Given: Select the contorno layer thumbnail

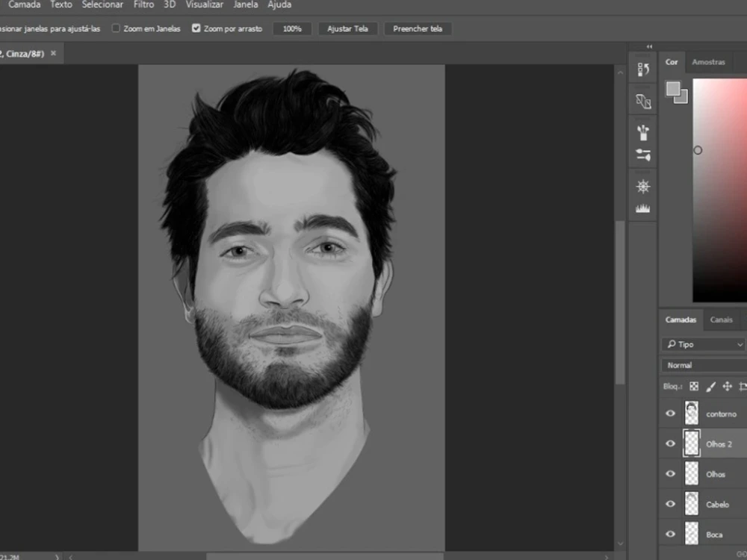Looking at the screenshot, I should coord(692,413).
